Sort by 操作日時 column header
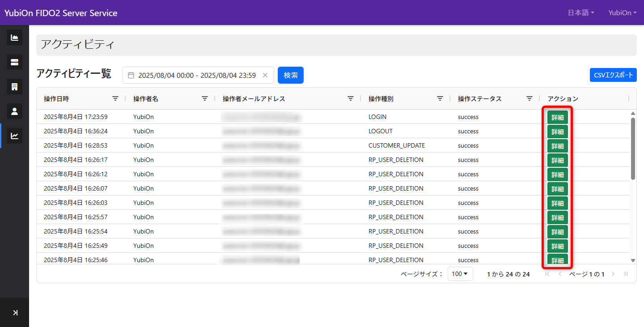This screenshot has width=644, height=327. tap(56, 99)
